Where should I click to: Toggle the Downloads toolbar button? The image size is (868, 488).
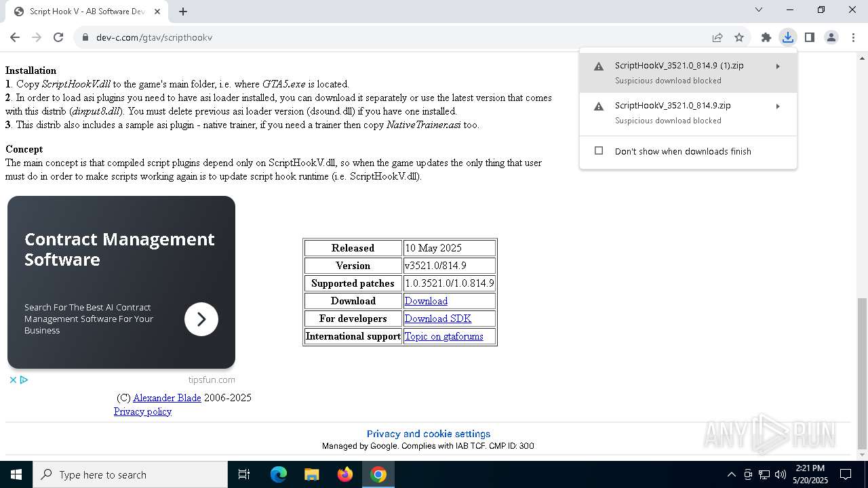pos(788,37)
